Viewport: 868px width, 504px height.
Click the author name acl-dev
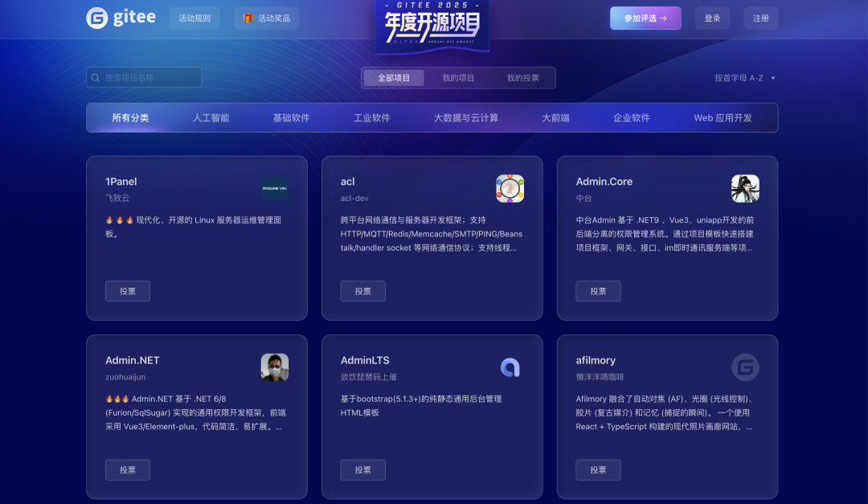click(354, 199)
